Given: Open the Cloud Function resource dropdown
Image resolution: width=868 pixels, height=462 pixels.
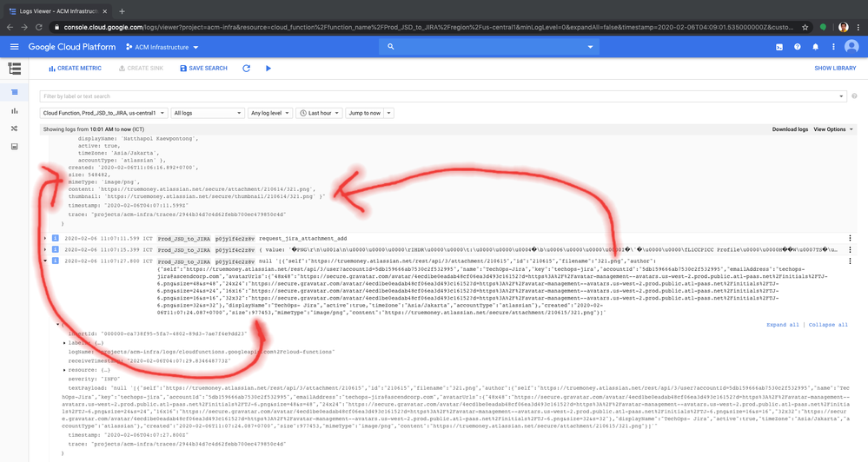Looking at the screenshot, I should click(x=103, y=113).
